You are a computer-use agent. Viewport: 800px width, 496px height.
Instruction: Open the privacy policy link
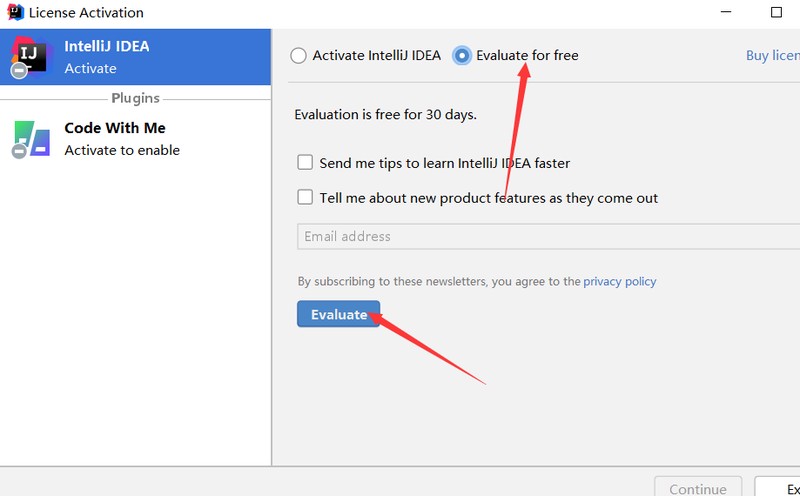pyautogui.click(x=620, y=281)
